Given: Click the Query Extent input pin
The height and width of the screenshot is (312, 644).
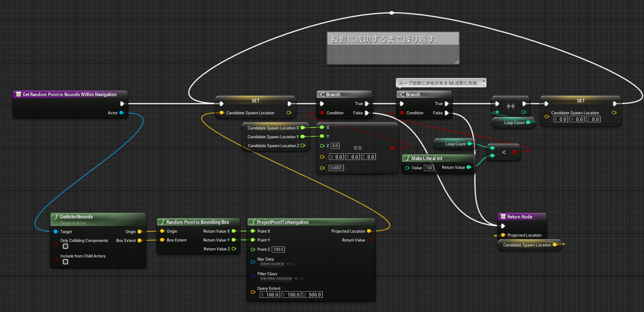Looking at the screenshot, I should [x=253, y=292].
